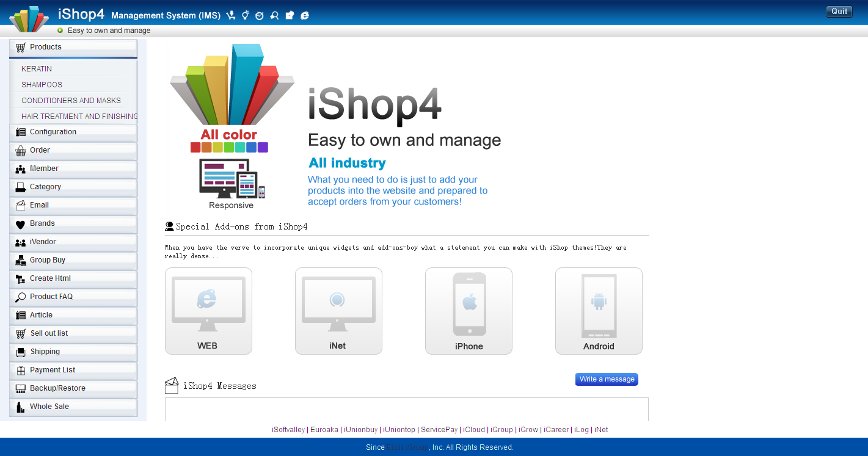Image resolution: width=868 pixels, height=456 pixels.
Task: Open the iGroup link in footer list
Action: click(501, 430)
